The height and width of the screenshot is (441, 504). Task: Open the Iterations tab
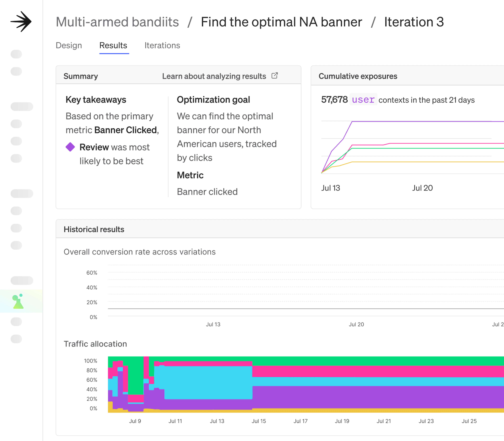tap(162, 46)
